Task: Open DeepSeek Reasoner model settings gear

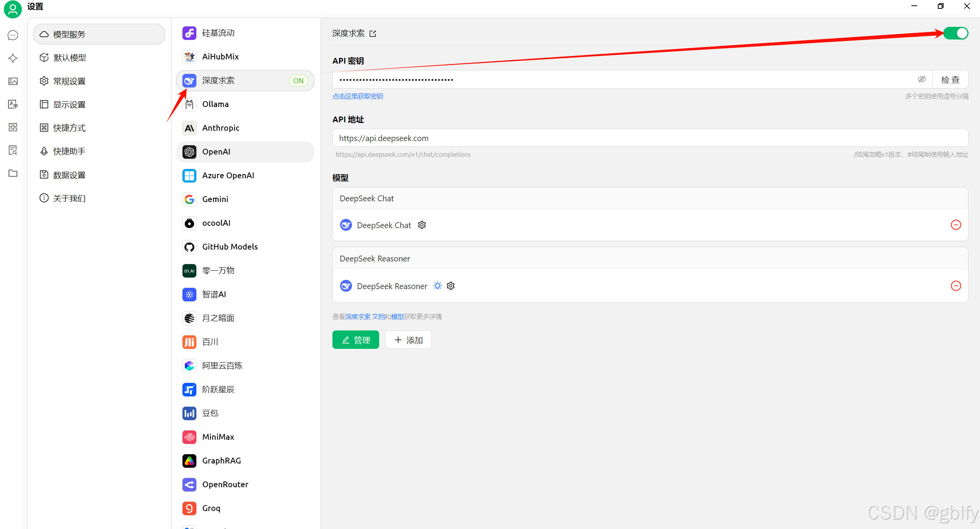Action: pyautogui.click(x=451, y=286)
